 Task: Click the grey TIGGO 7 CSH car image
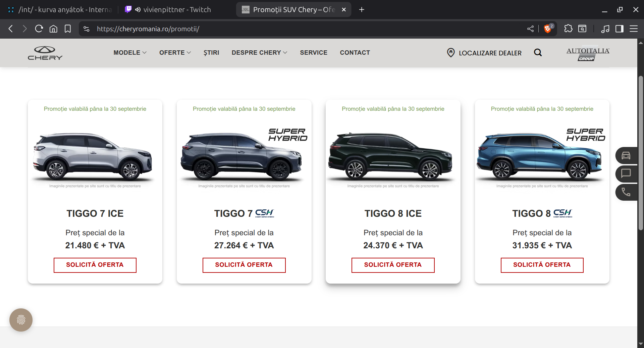point(241,156)
